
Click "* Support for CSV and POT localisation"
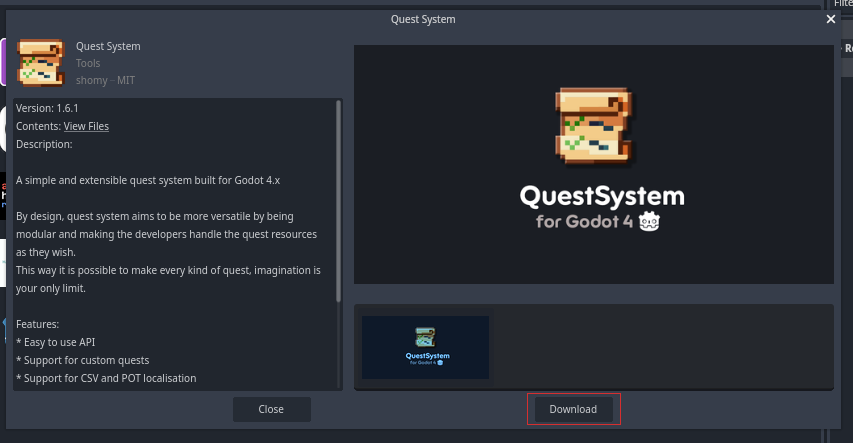click(106, 378)
